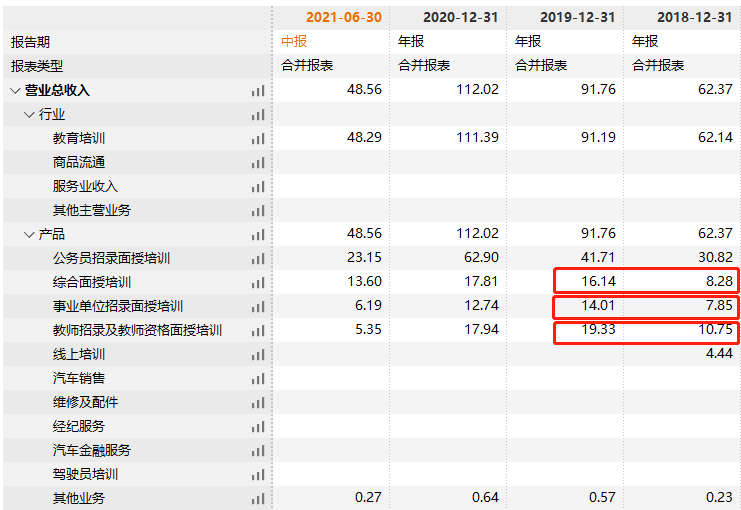The width and height of the screenshot is (741, 510).
Task: Collapse the 营业总收入 tree node
Action: (x=15, y=90)
